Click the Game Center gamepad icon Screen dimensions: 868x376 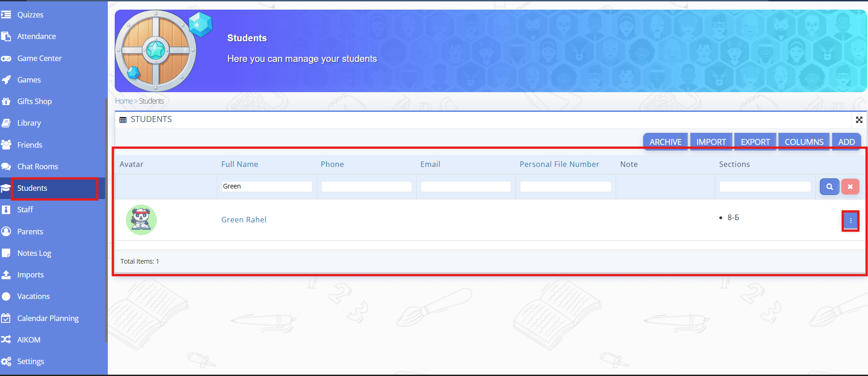(6, 58)
